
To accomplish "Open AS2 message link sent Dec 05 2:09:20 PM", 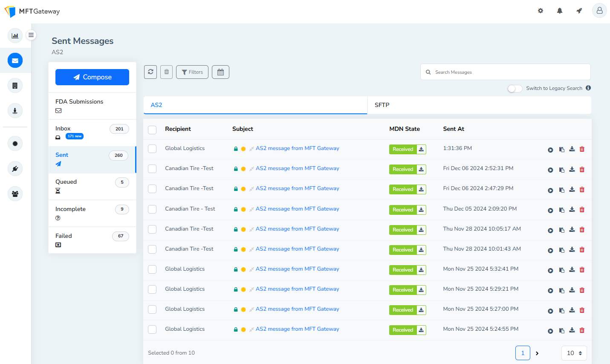I will tap(298, 209).
